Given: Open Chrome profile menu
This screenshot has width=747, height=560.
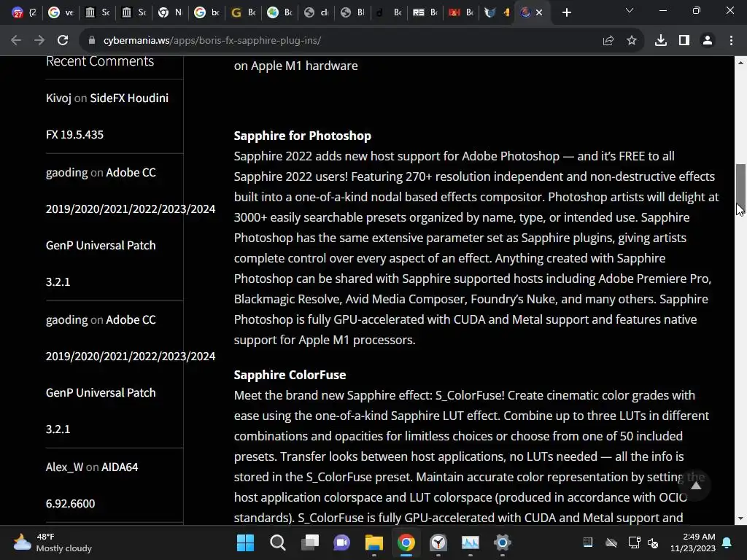Looking at the screenshot, I should 708,41.
